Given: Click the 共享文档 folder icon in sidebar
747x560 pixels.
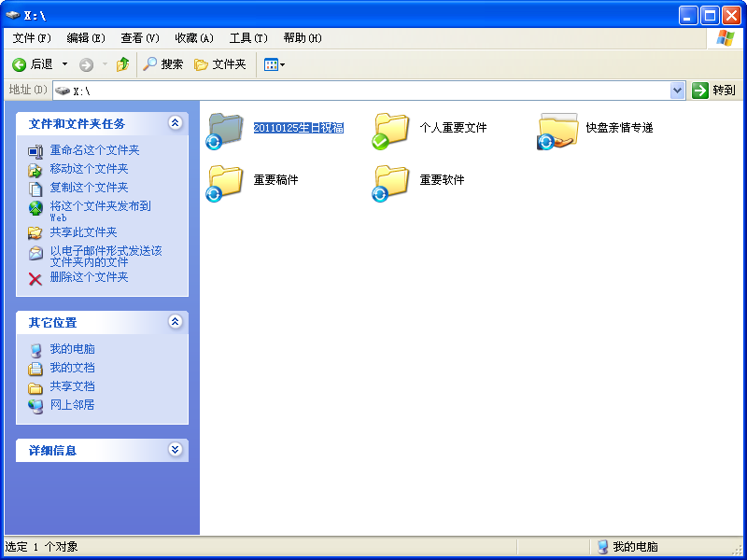Looking at the screenshot, I should 35,388.
